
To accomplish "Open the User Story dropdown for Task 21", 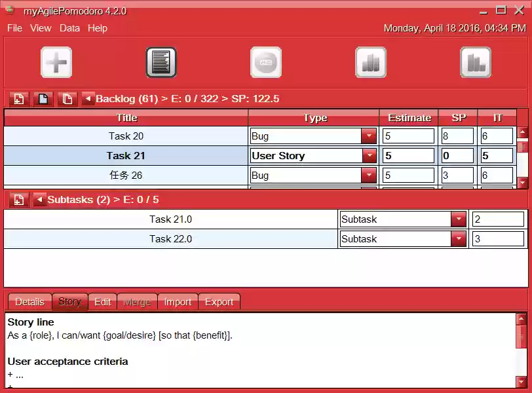I will pos(370,155).
